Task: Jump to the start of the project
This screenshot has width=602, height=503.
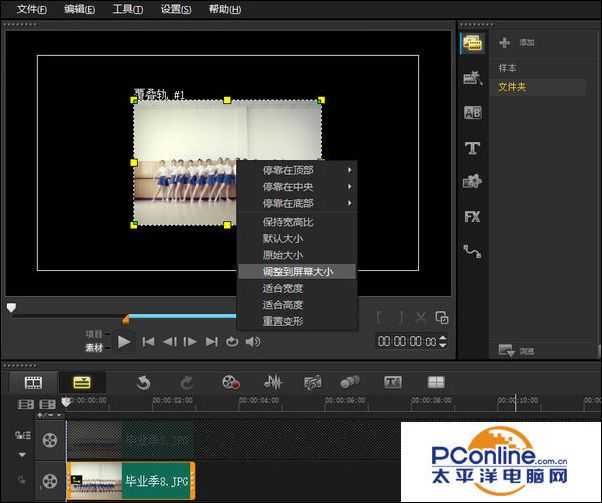Action: coord(148,341)
